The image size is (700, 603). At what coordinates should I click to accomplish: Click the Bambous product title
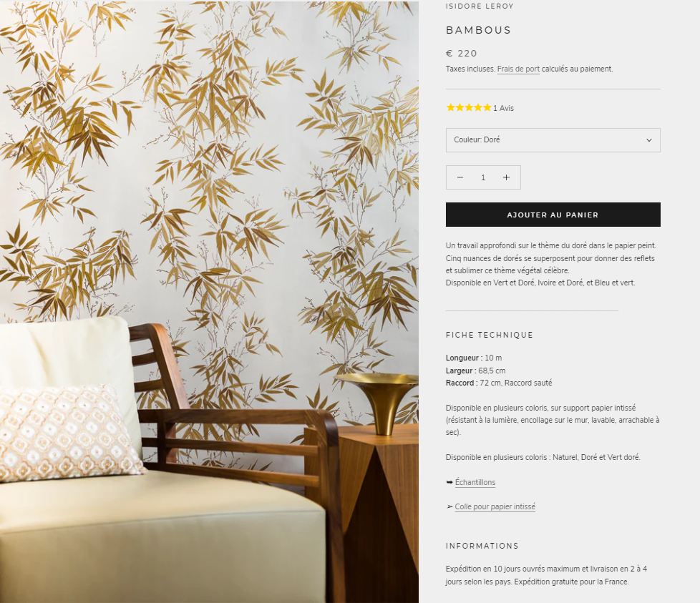479,30
